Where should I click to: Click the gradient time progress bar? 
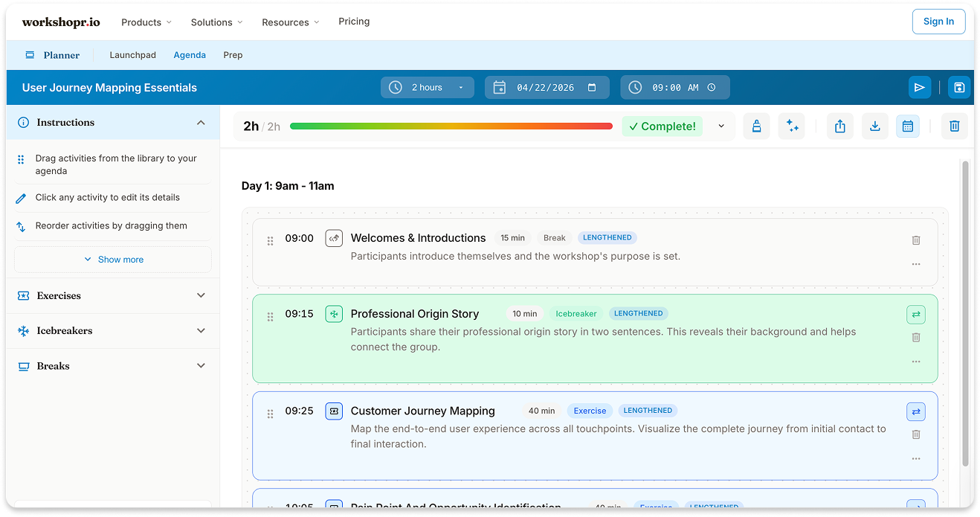(451, 126)
